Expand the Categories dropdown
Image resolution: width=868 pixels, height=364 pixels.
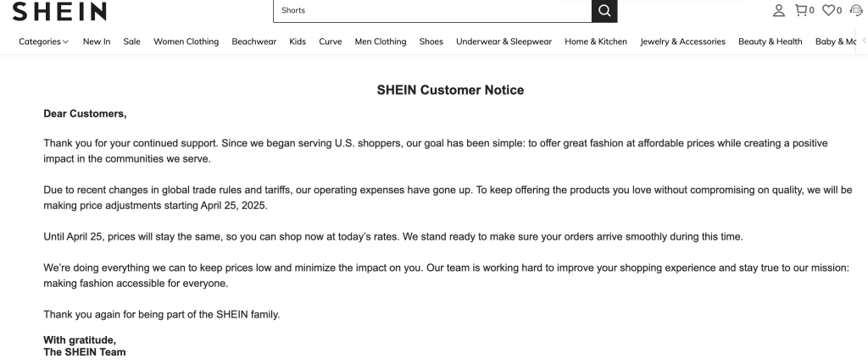click(44, 41)
